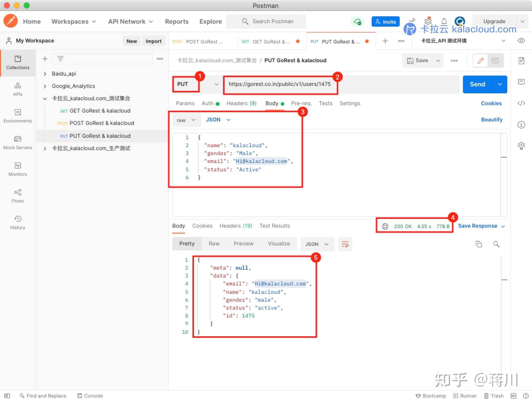Copy the response with the copy icon

pos(479,244)
